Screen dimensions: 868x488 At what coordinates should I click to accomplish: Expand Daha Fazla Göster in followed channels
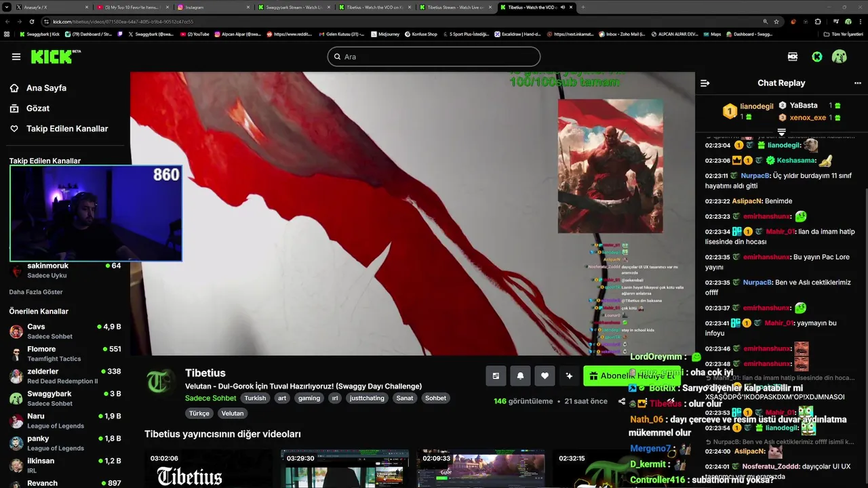click(x=36, y=292)
